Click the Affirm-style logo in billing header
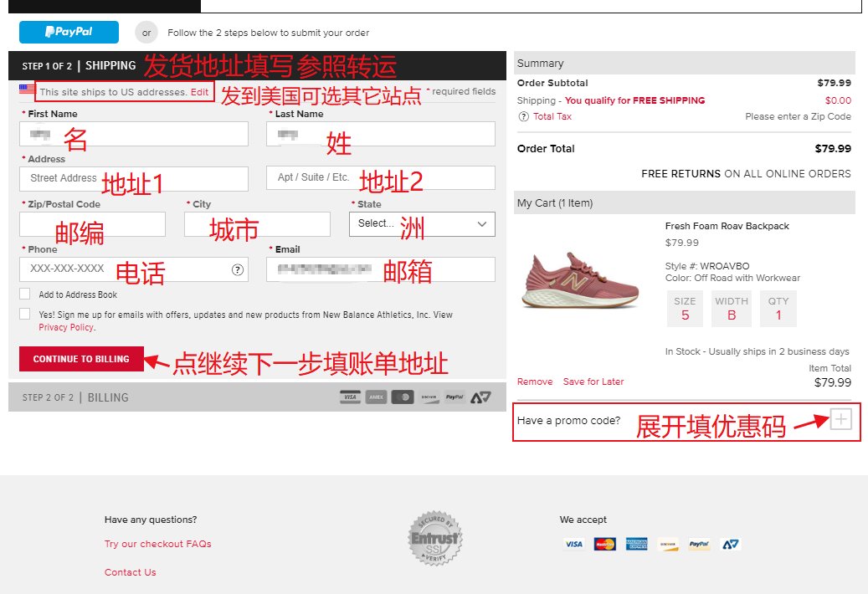This screenshot has height=594, width=868. (x=480, y=397)
